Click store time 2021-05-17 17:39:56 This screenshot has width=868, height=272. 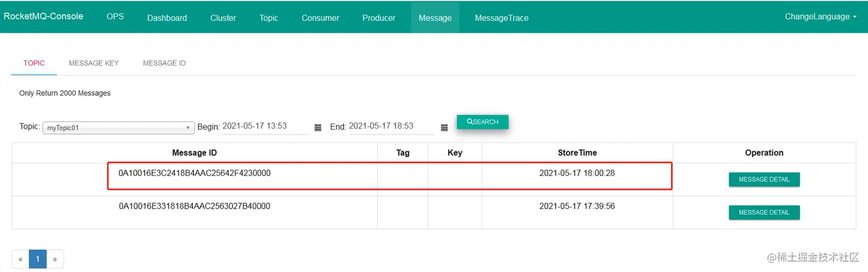[577, 206]
